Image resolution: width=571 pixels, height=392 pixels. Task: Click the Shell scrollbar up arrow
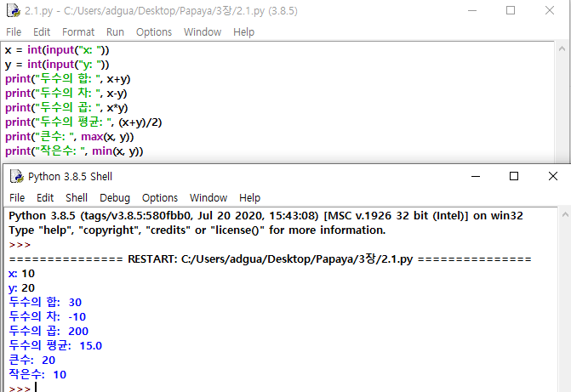click(x=565, y=215)
